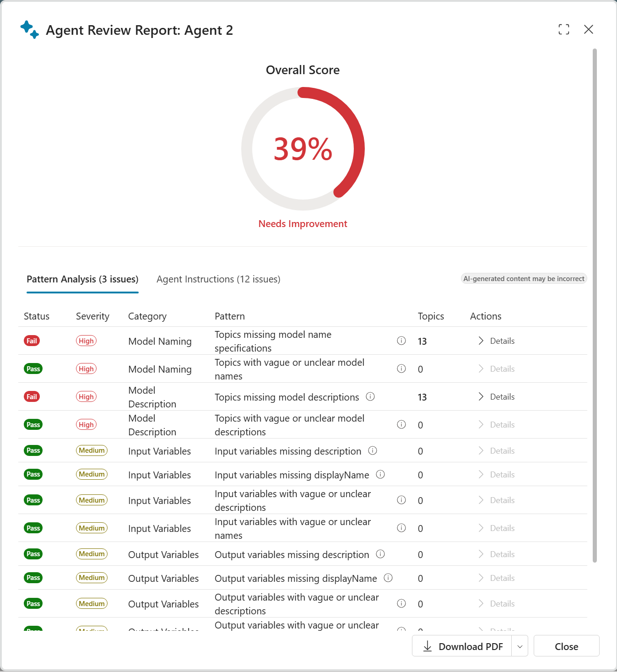
Task: Click the Download PDF button
Action: (x=462, y=646)
